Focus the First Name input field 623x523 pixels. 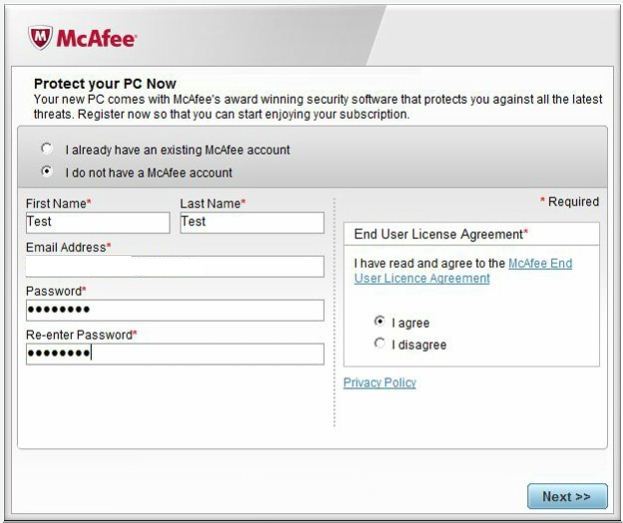pyautogui.click(x=98, y=223)
